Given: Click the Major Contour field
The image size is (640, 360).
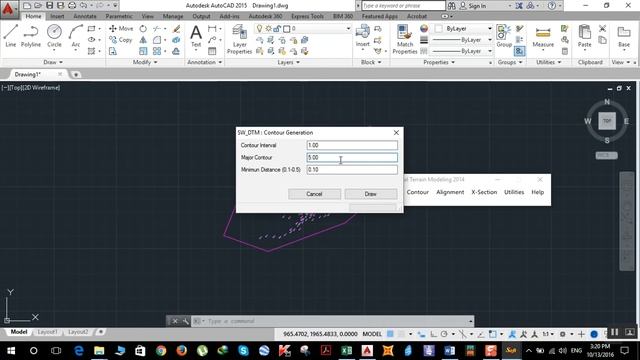Looking at the screenshot, I should 352,157.
